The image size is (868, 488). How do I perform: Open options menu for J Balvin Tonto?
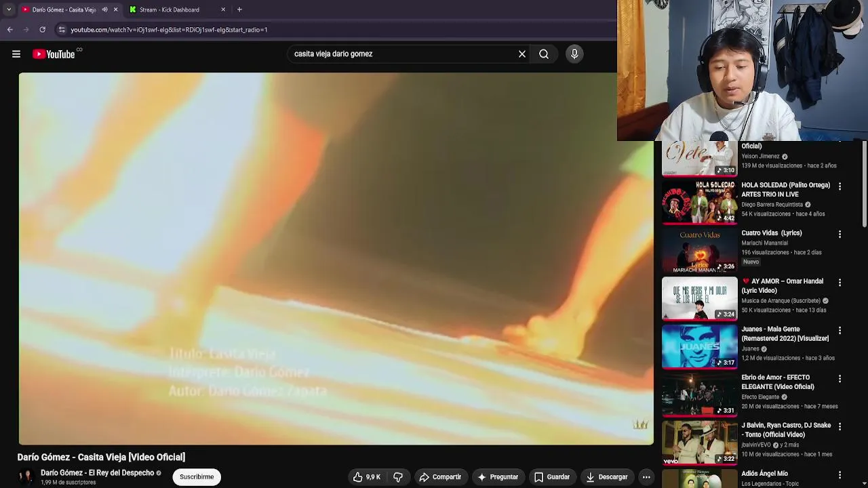pos(840,427)
